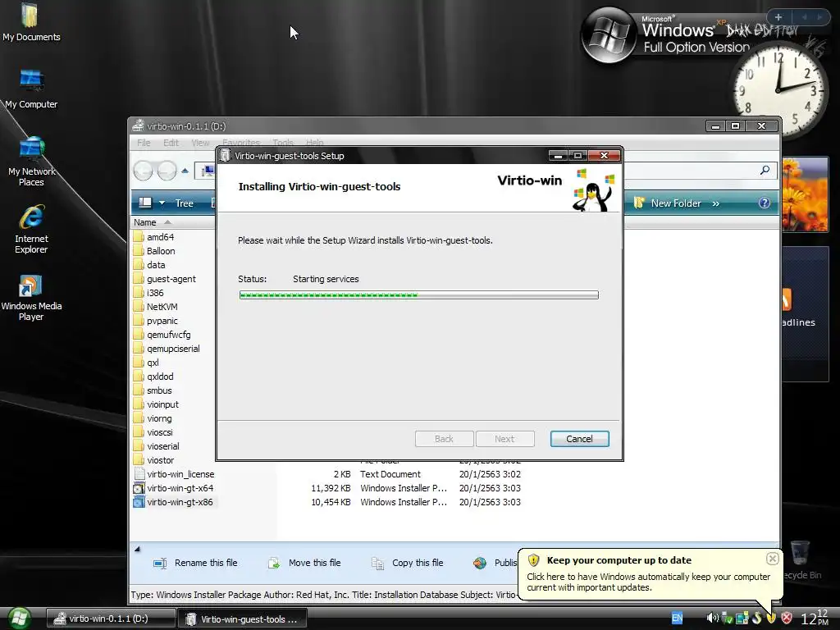Click the Explorer back navigation button
Viewport: 840px width, 630px height.
144,171
